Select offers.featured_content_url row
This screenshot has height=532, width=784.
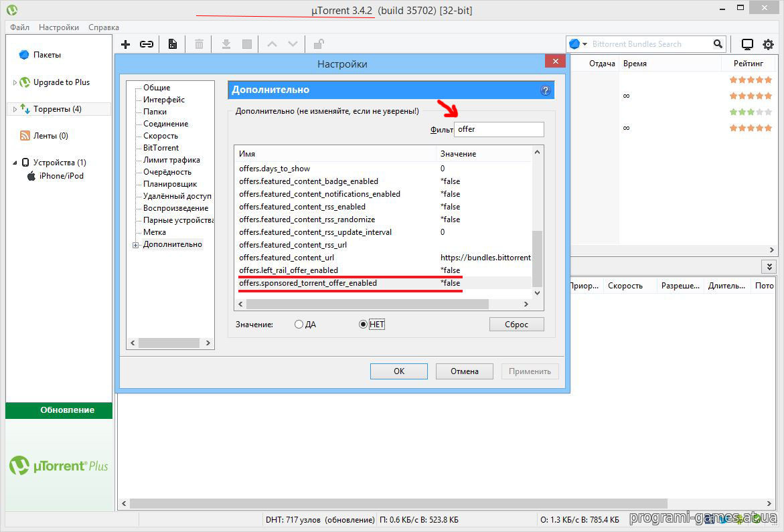384,258
